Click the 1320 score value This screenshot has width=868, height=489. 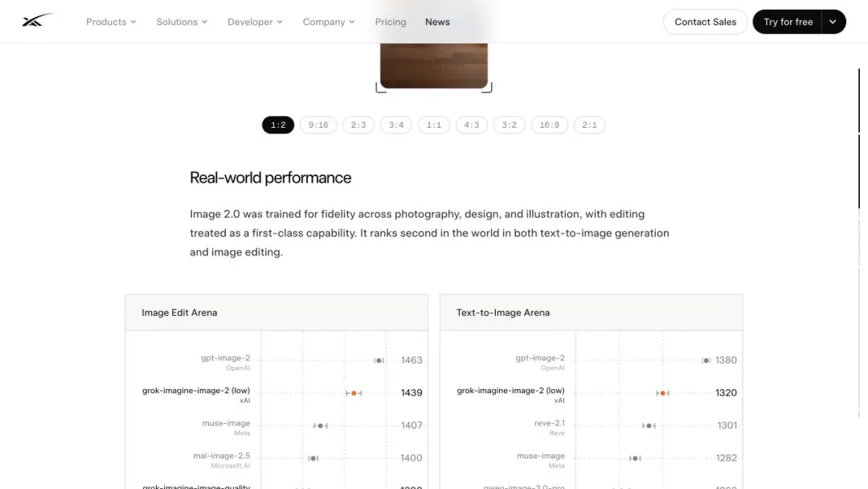click(726, 392)
